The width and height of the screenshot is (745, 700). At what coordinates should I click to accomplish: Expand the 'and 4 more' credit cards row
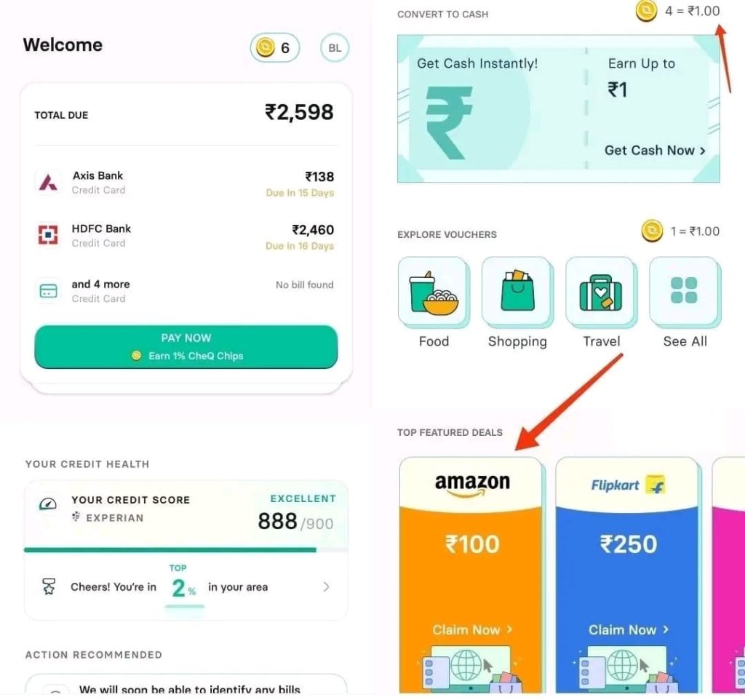click(x=186, y=291)
